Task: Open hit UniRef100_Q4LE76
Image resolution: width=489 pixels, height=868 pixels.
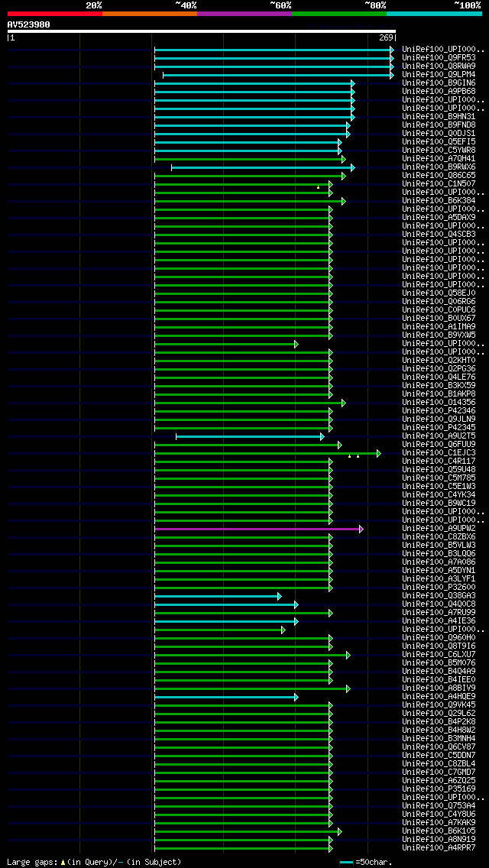Action: click(439, 377)
